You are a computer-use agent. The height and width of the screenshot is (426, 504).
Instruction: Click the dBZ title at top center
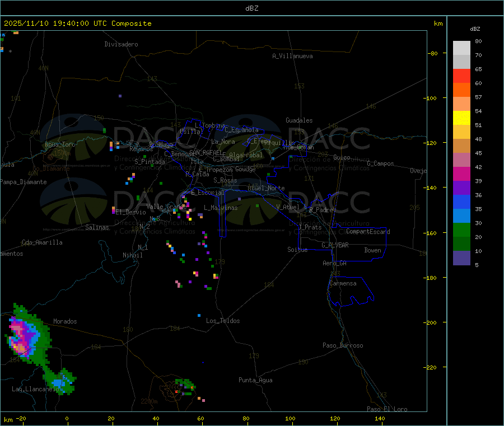pyautogui.click(x=251, y=8)
